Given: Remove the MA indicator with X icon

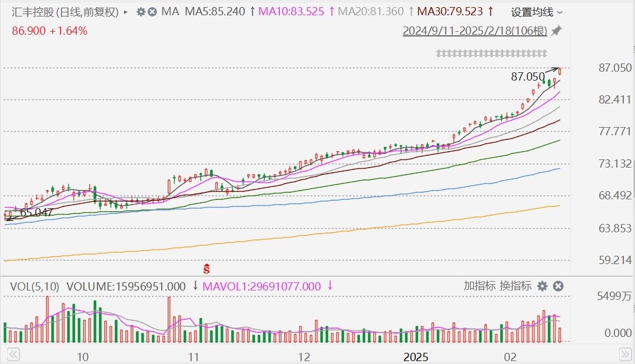Looking at the screenshot, I should [x=152, y=12].
